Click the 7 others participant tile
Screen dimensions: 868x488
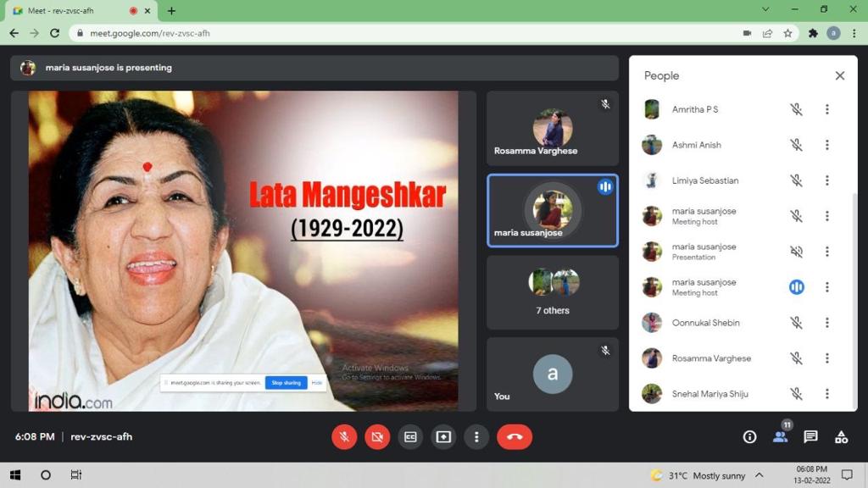pos(553,292)
